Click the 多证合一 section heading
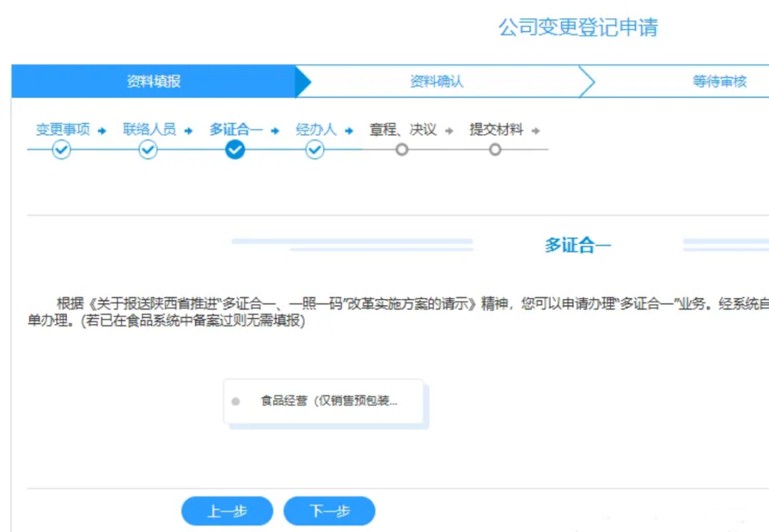The image size is (769, 532). pos(577,245)
